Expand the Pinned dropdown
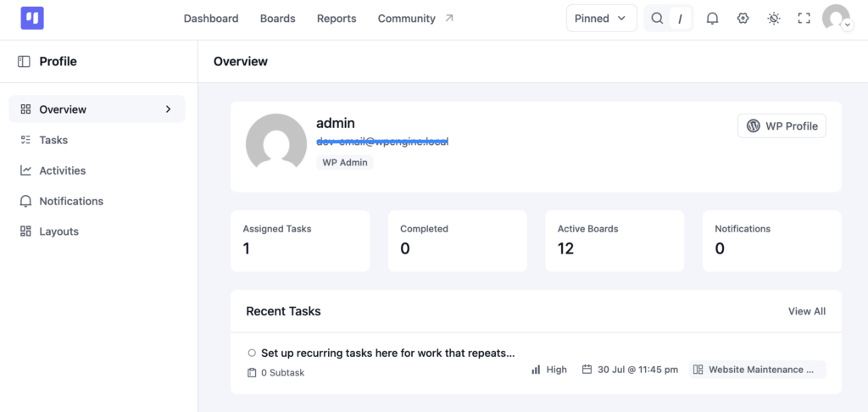The image size is (868, 412). click(601, 19)
